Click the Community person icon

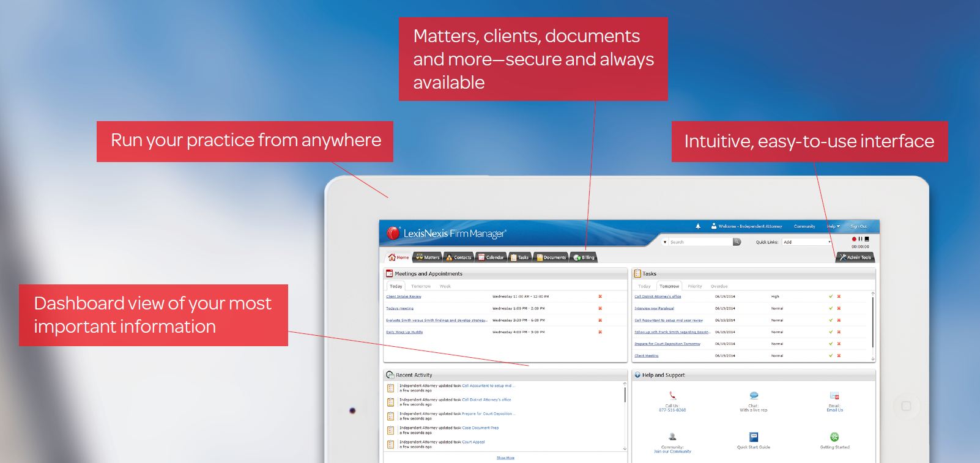point(672,437)
